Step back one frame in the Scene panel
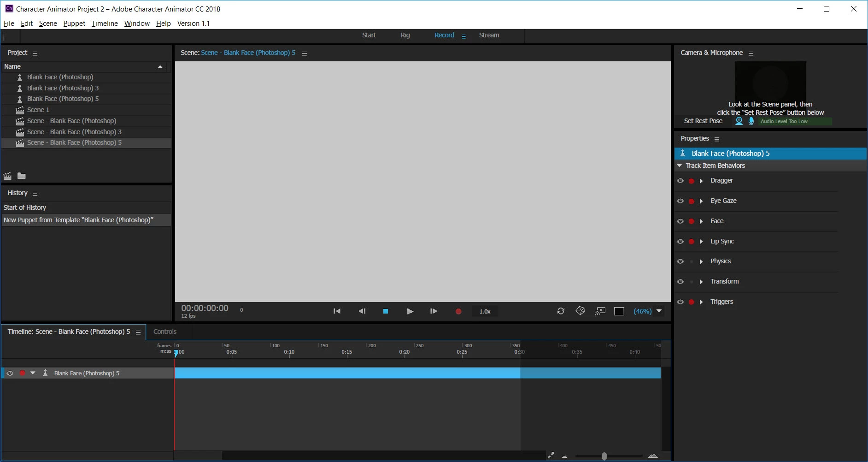The width and height of the screenshot is (868, 462). click(x=362, y=311)
